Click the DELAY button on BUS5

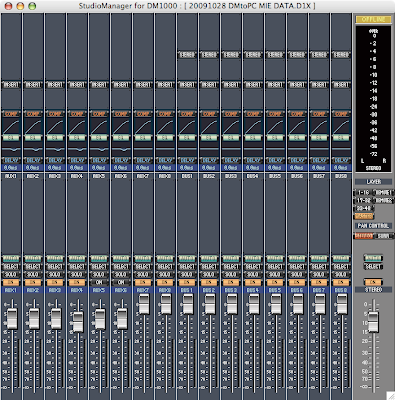[x=275, y=160]
